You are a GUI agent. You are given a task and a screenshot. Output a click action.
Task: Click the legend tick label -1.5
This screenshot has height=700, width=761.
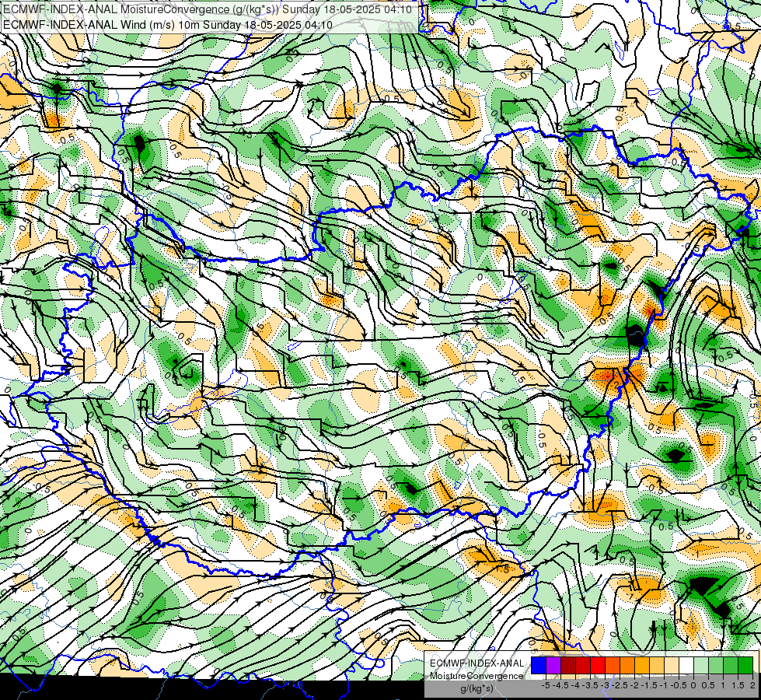[648, 685]
